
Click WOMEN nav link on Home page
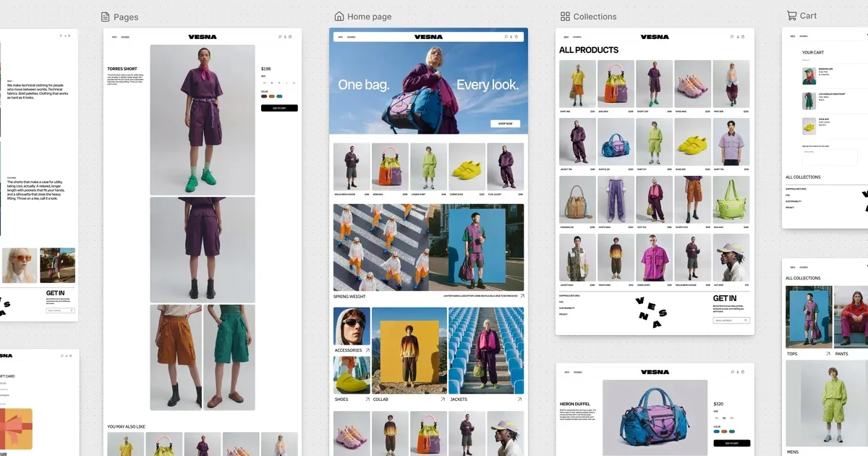pyautogui.click(x=351, y=37)
